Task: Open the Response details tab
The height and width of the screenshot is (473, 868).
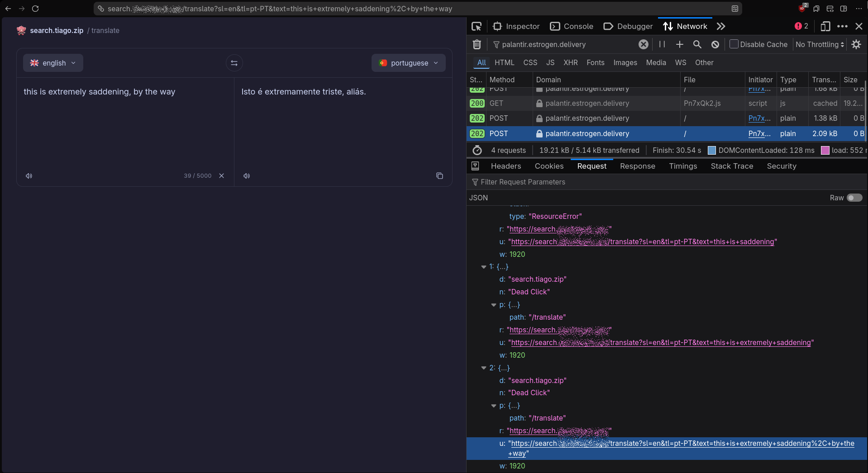Action: [637, 166]
